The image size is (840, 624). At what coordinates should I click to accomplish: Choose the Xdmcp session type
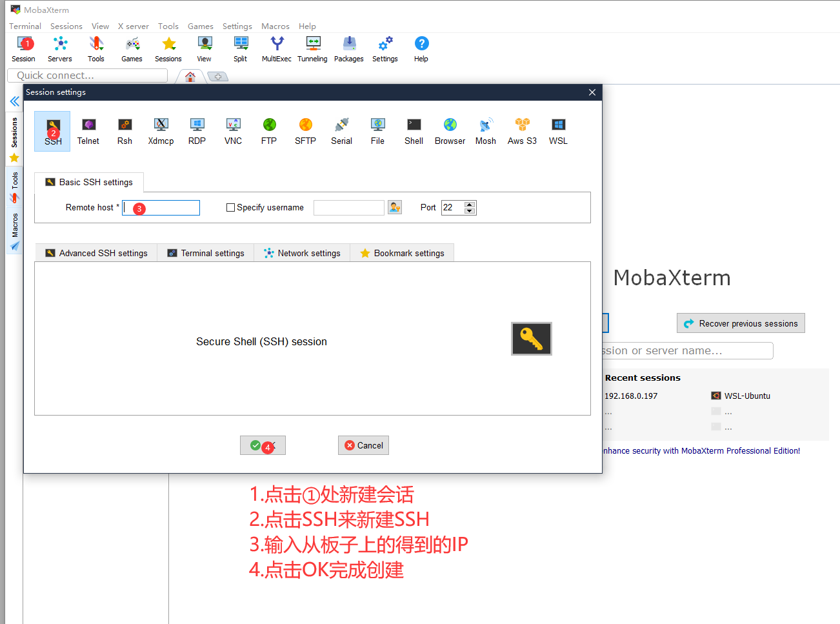(x=161, y=132)
